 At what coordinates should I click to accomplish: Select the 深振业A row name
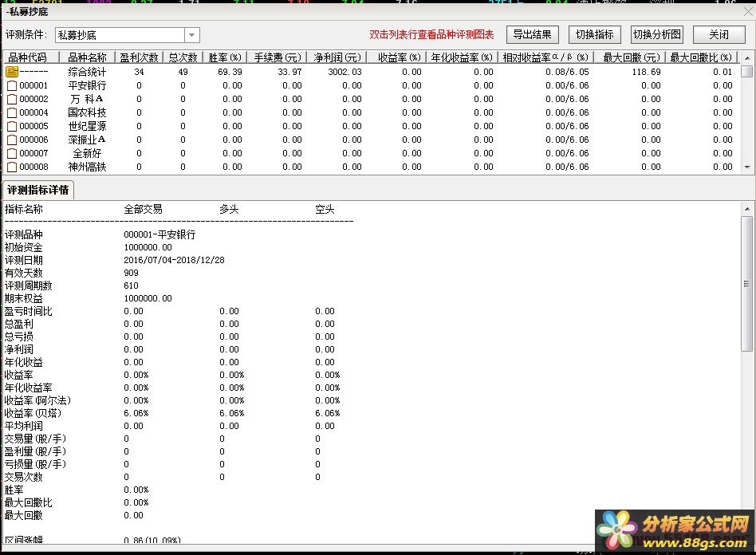coord(87,140)
